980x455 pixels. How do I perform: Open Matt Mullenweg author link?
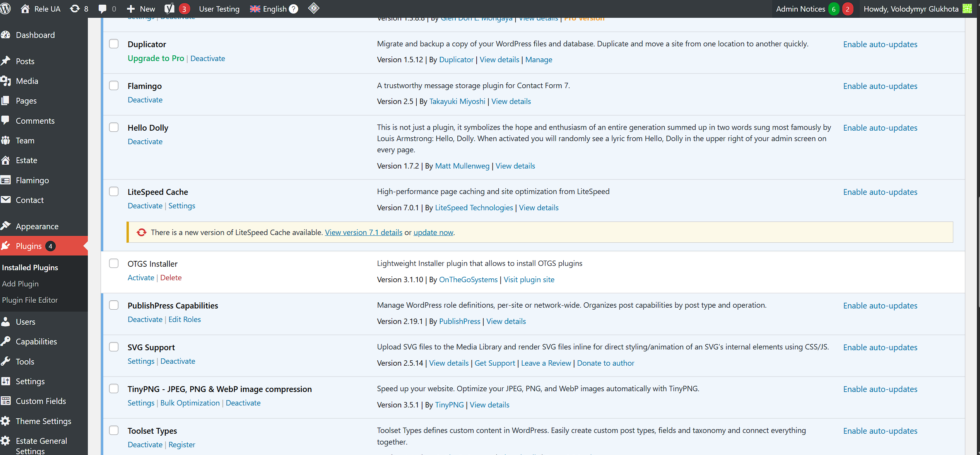[x=462, y=166]
